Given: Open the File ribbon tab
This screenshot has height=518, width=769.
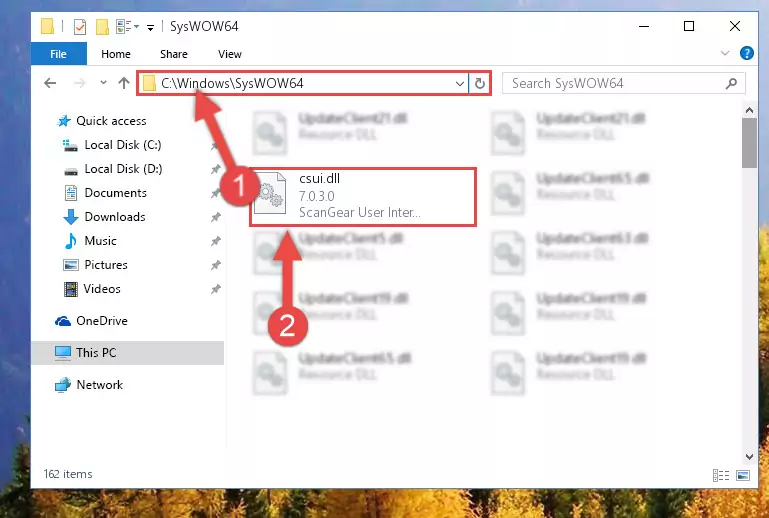Looking at the screenshot, I should point(58,54).
